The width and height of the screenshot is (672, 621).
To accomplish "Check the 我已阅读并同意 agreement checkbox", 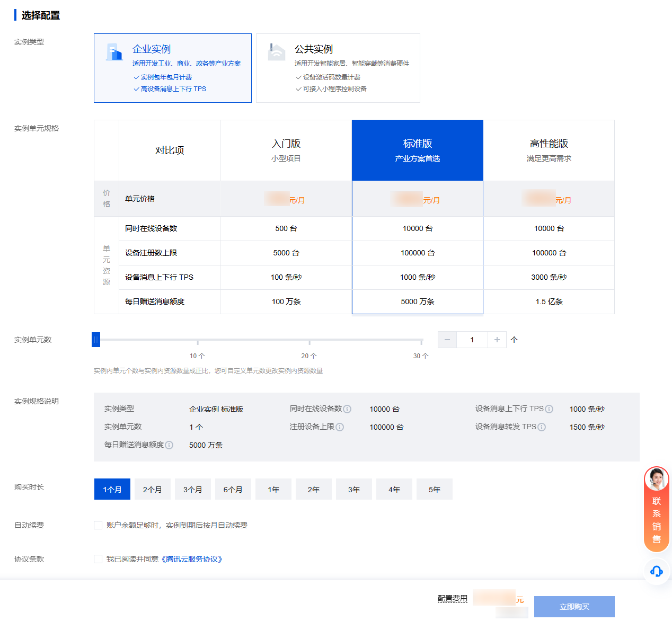I will 98,559.
